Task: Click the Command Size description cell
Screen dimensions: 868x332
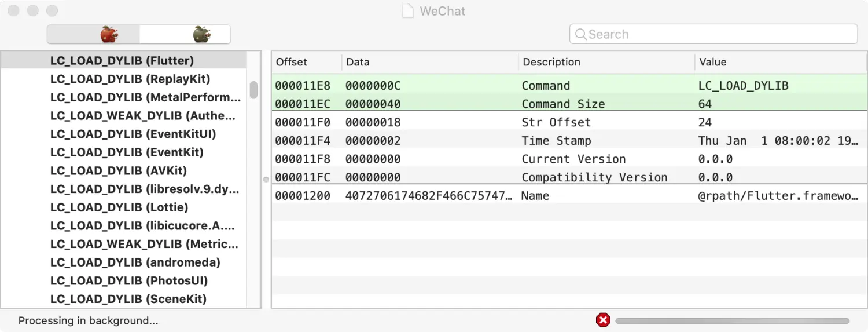Action: (x=564, y=104)
